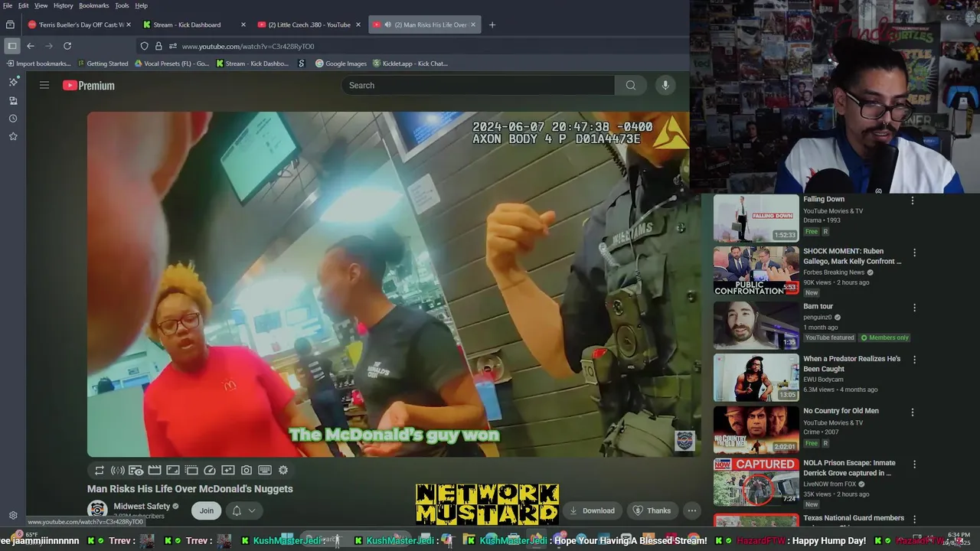
Task: Open more actions three-dot button beside Thanks
Action: click(692, 510)
